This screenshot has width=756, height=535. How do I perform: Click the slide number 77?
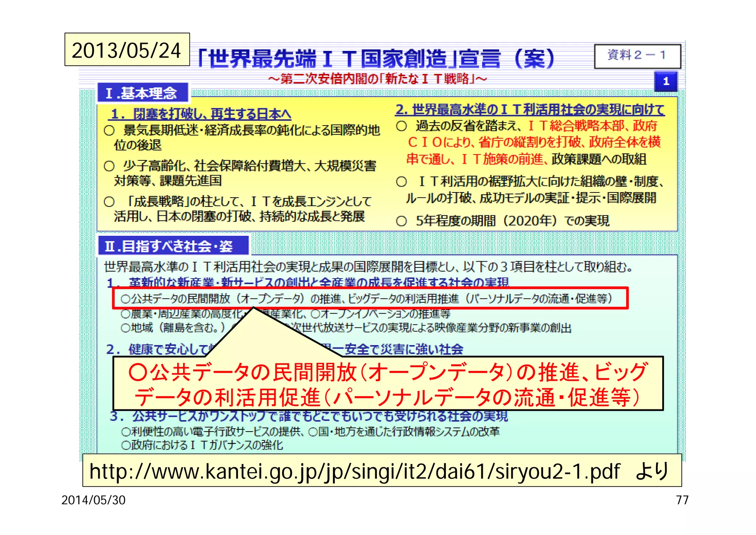coord(682,500)
